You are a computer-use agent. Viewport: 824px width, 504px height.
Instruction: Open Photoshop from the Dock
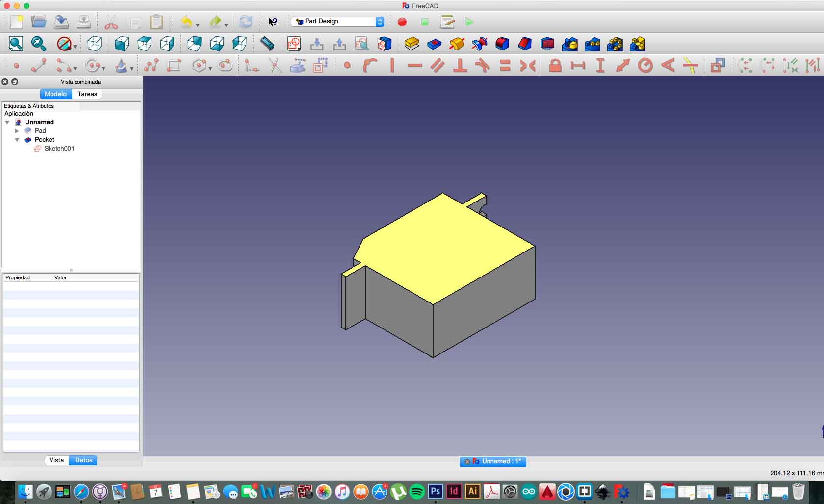436,491
